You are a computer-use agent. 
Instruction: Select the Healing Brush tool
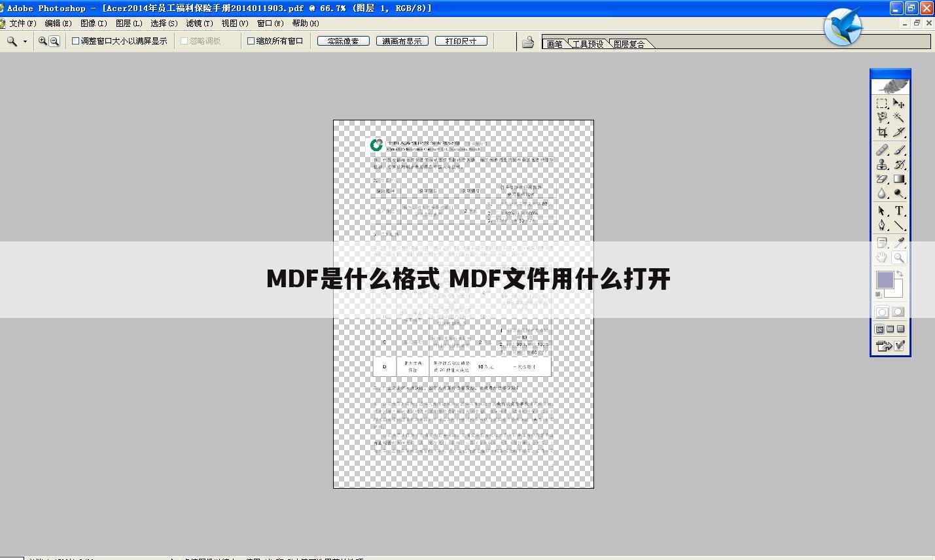pyautogui.click(x=882, y=150)
